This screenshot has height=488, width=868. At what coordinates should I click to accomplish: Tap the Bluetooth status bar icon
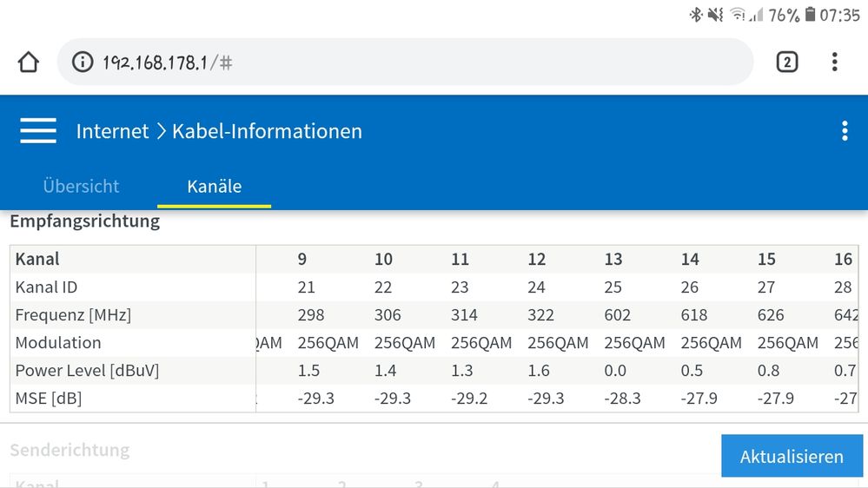(695, 15)
